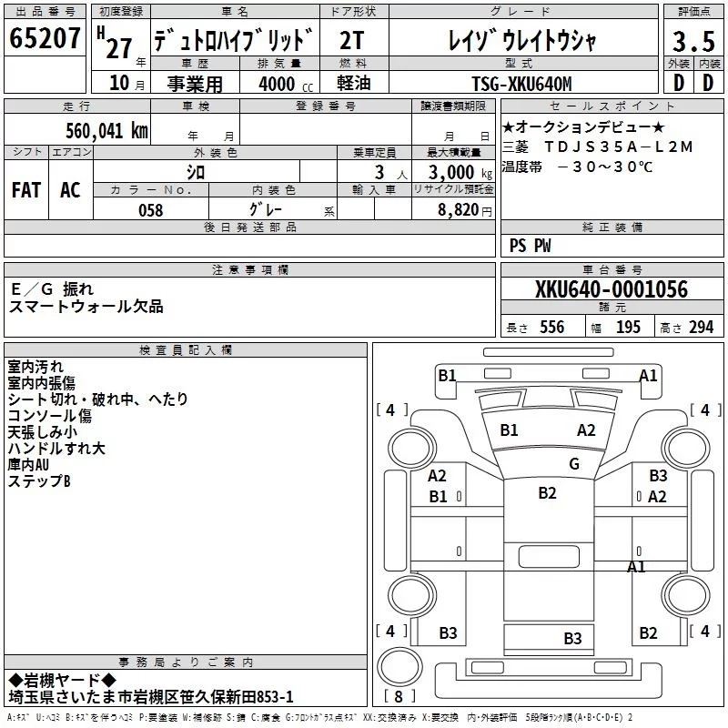Select model code TSG-XKU640M

(x=521, y=84)
